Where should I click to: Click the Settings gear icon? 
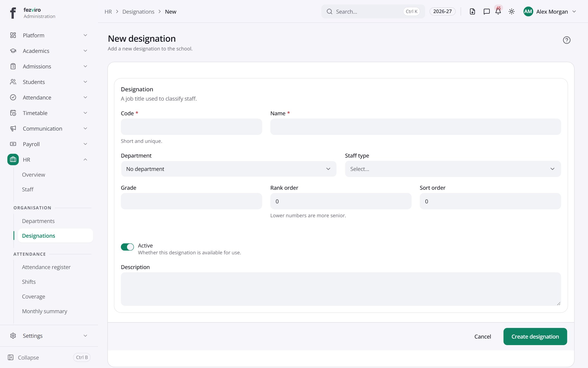pyautogui.click(x=13, y=336)
